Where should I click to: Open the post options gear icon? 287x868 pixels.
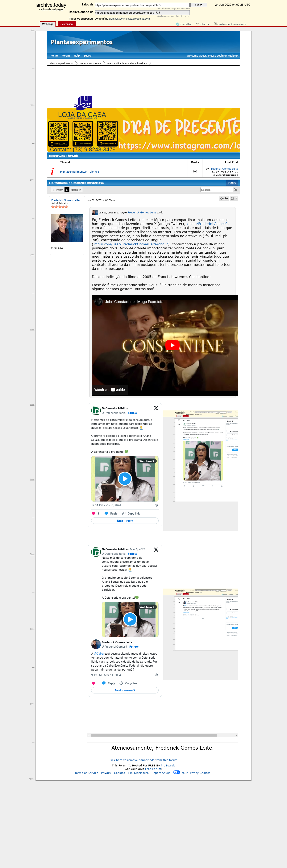232,198
